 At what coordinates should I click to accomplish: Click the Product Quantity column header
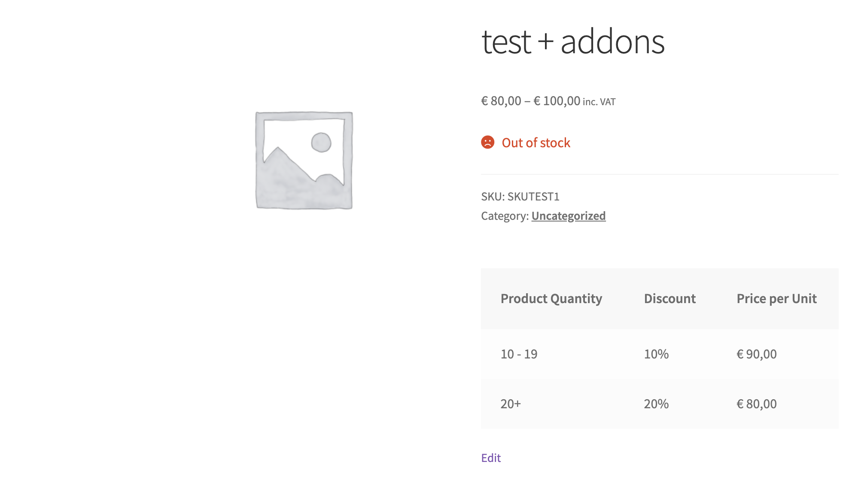[551, 299]
